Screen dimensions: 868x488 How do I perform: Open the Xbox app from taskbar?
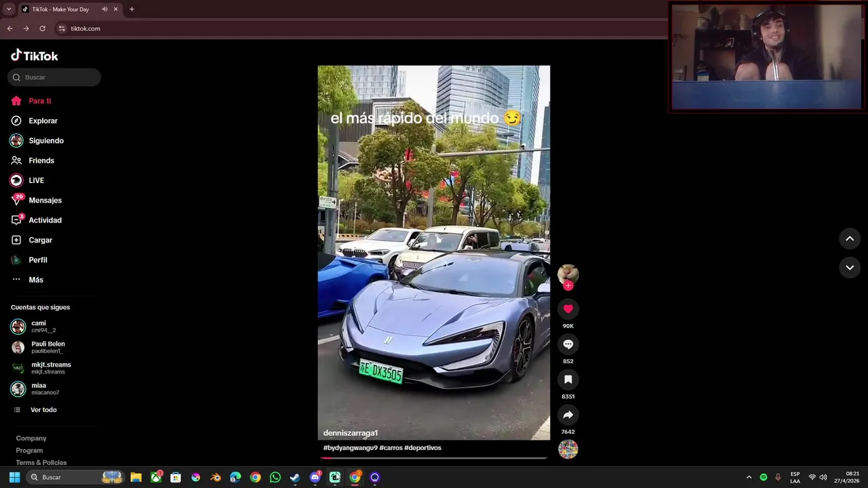156,477
